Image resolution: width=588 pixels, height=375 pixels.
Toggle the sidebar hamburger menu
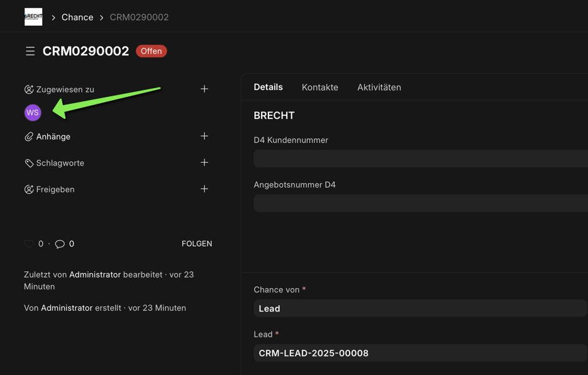[30, 51]
